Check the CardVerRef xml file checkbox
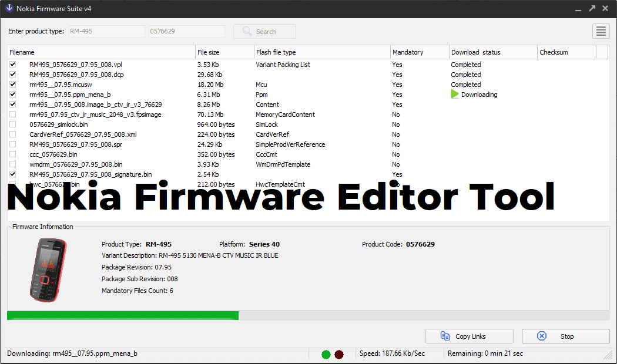 12,134
